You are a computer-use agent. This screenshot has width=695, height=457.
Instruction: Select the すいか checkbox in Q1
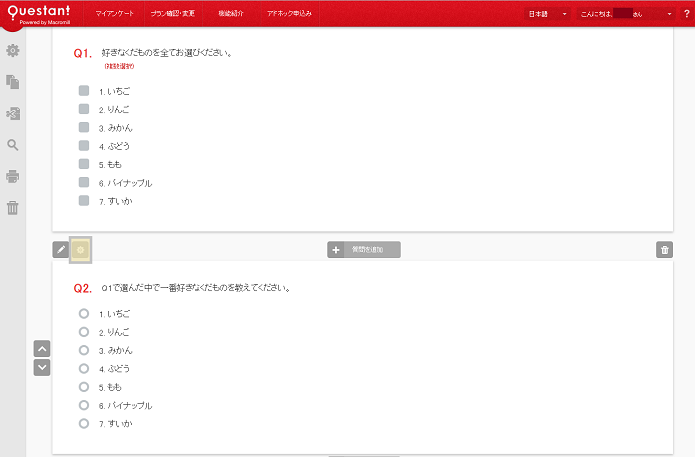84,201
